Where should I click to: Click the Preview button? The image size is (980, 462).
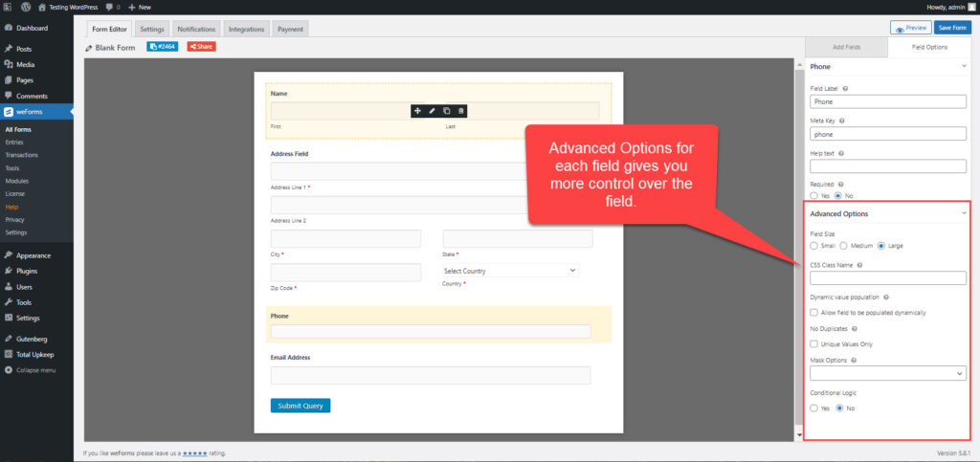pos(911,28)
